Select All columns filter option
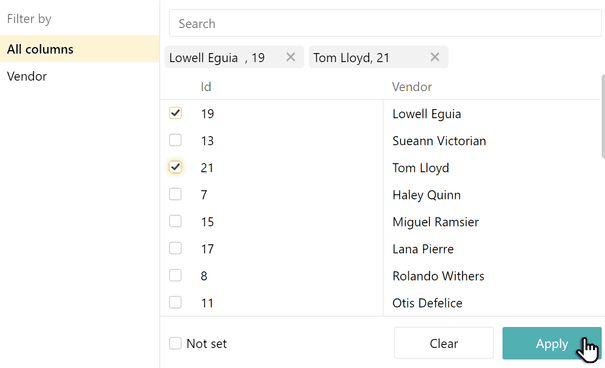This screenshot has width=605, height=368. (79, 49)
